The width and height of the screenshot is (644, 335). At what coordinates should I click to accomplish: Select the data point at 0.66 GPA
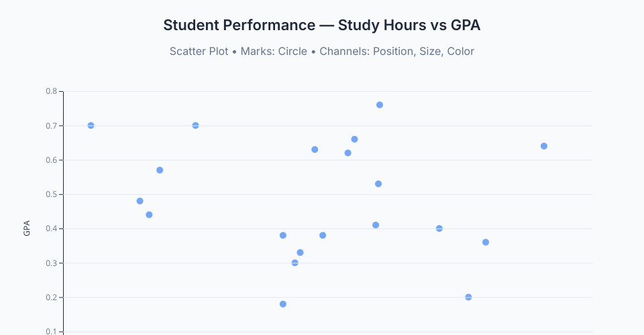coord(355,139)
